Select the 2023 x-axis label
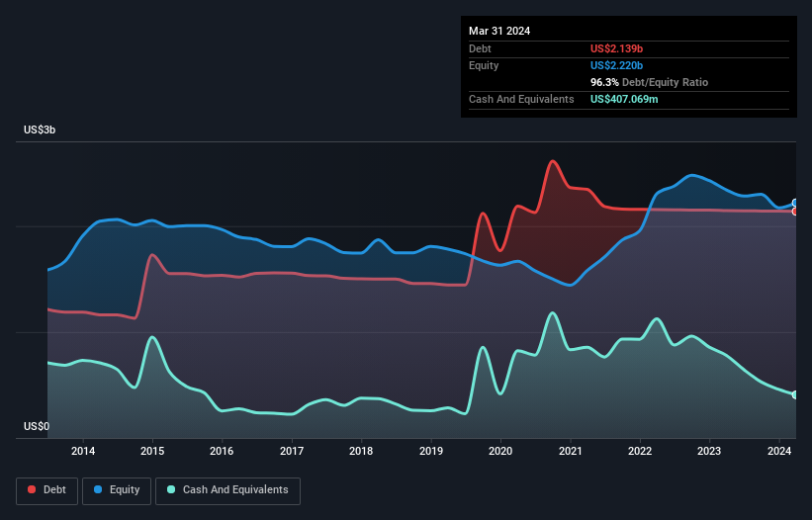The width and height of the screenshot is (812, 520). [709, 451]
